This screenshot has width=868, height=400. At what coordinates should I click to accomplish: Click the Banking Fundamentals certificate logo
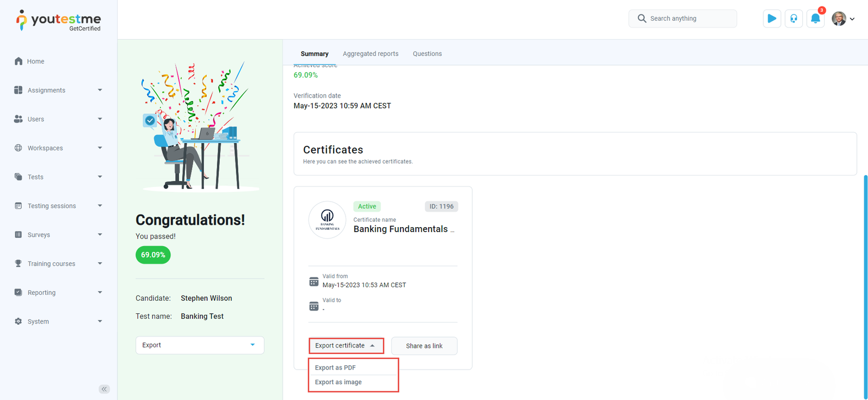(327, 220)
